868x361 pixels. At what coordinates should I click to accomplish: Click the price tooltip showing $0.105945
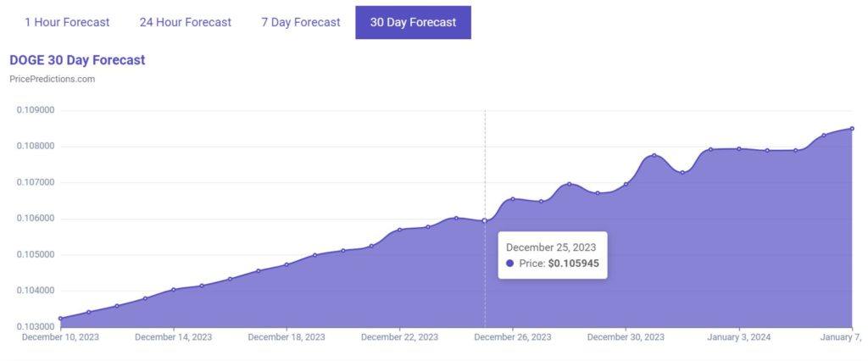[x=553, y=255]
